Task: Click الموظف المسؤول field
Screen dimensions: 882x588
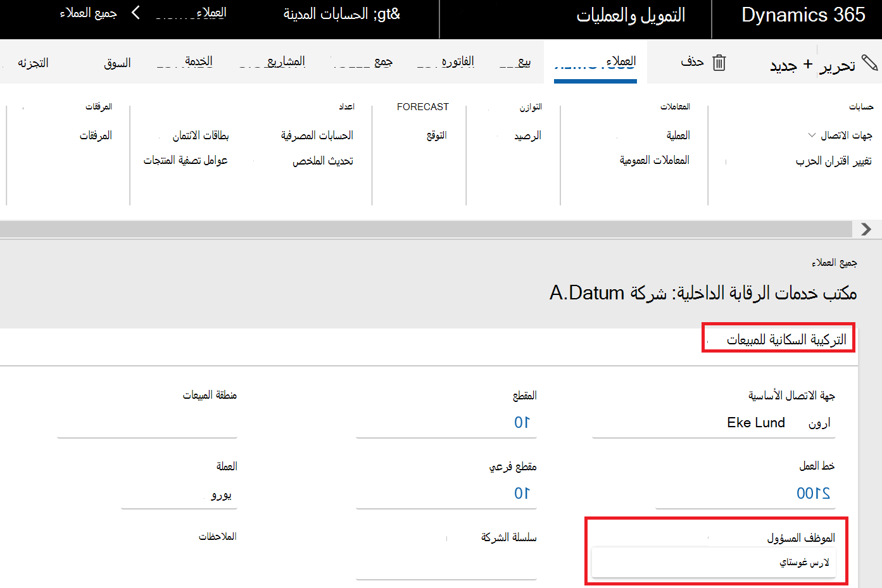Action: [714, 563]
